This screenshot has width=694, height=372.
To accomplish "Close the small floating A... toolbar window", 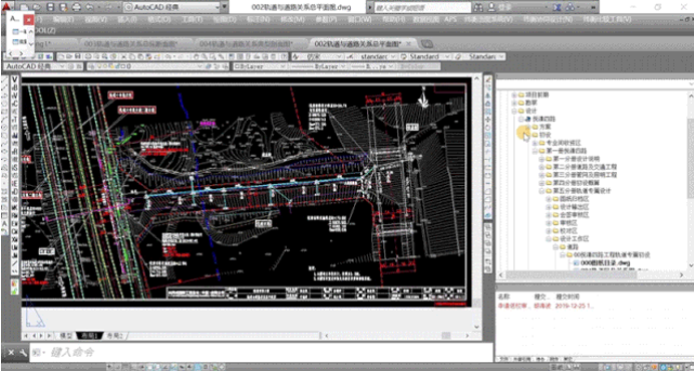I will tap(28, 19).
